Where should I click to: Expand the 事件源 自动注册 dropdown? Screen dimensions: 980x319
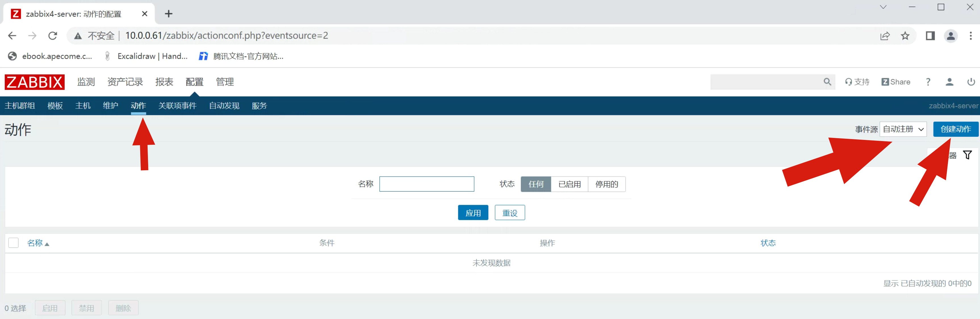click(x=903, y=129)
